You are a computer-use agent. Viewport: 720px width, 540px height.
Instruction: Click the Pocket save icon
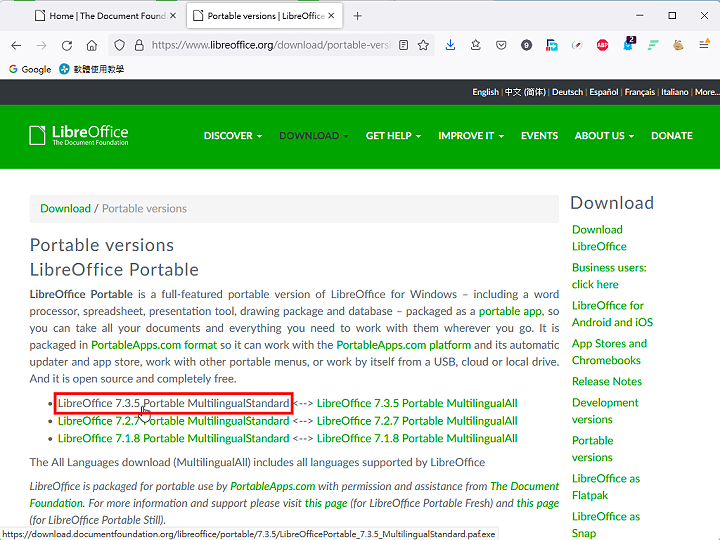click(x=501, y=45)
